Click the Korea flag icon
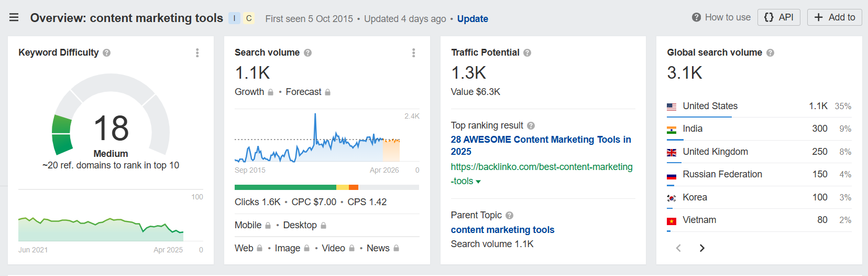Image resolution: width=868 pixels, height=276 pixels. point(672,198)
